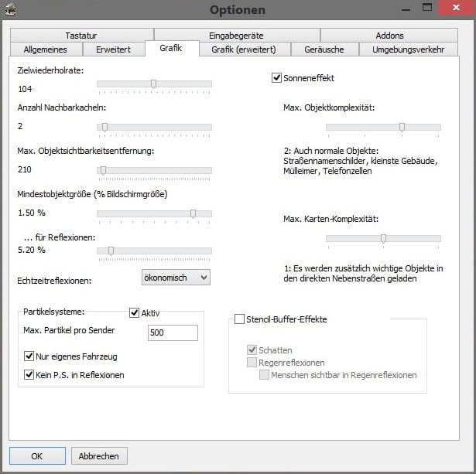
Task: Click the Zielwiederholrate slider handle
Action: (x=153, y=84)
